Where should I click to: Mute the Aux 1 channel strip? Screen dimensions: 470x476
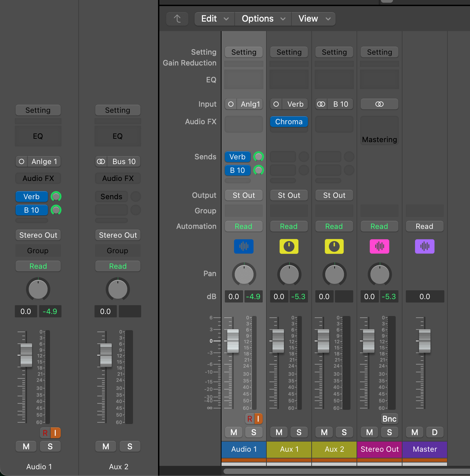(x=279, y=432)
